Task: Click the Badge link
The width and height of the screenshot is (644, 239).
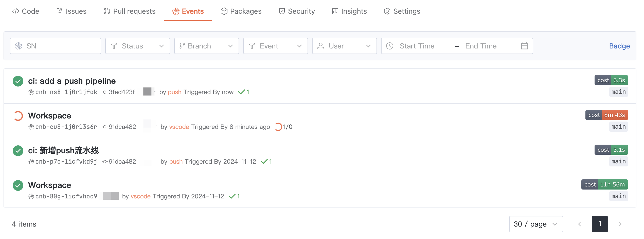Action: pos(619,46)
